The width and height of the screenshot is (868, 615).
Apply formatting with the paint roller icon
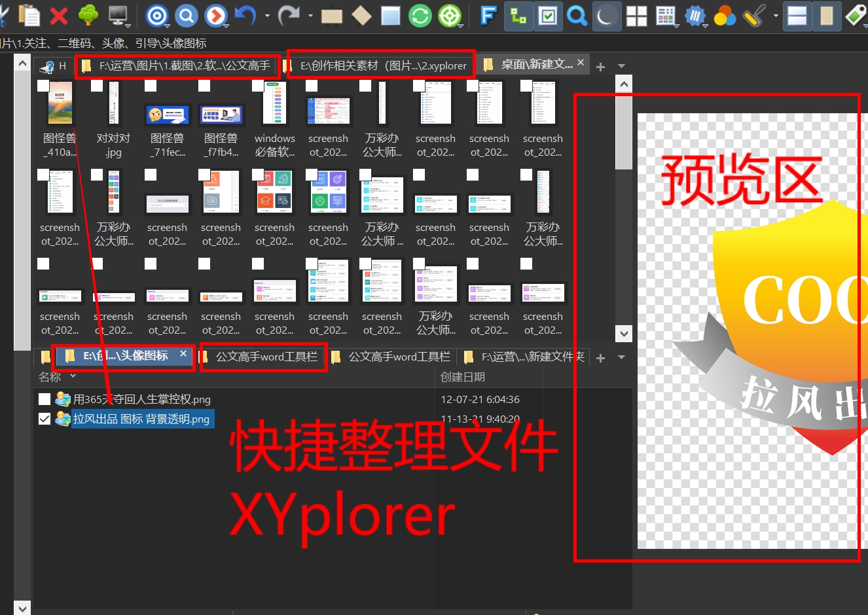pyautogui.click(x=753, y=16)
